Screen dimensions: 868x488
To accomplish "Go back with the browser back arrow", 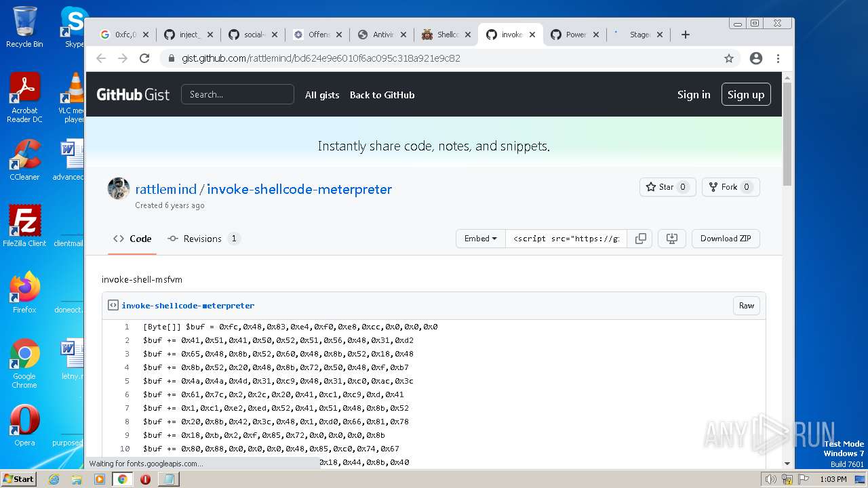I will pos(101,58).
